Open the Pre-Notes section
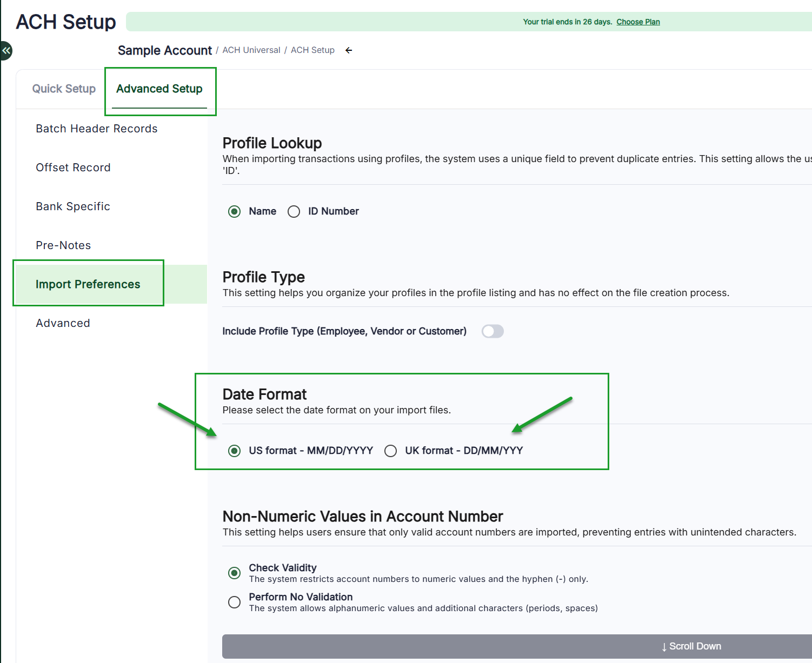Screen dimensions: 812x663 click(x=63, y=245)
